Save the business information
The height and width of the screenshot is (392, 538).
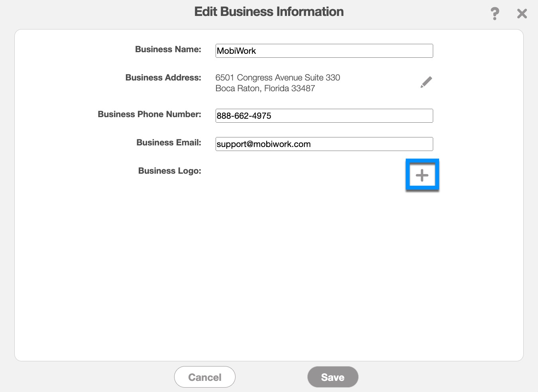(333, 377)
